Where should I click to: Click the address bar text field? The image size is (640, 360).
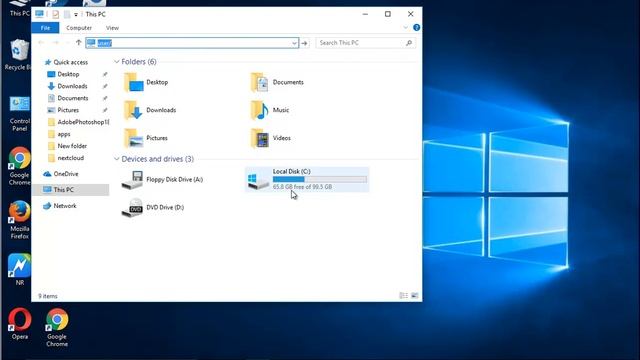[x=192, y=43]
